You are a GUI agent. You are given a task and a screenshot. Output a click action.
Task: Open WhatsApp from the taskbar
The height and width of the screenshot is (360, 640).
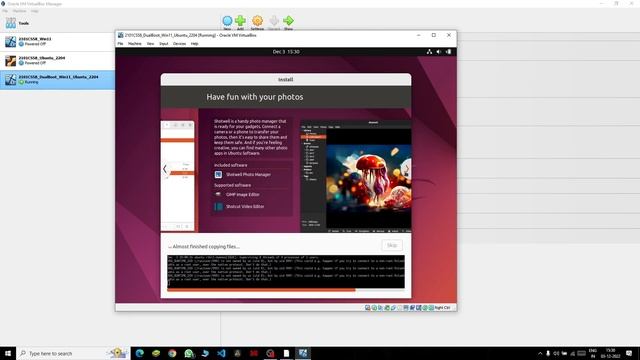point(189,353)
